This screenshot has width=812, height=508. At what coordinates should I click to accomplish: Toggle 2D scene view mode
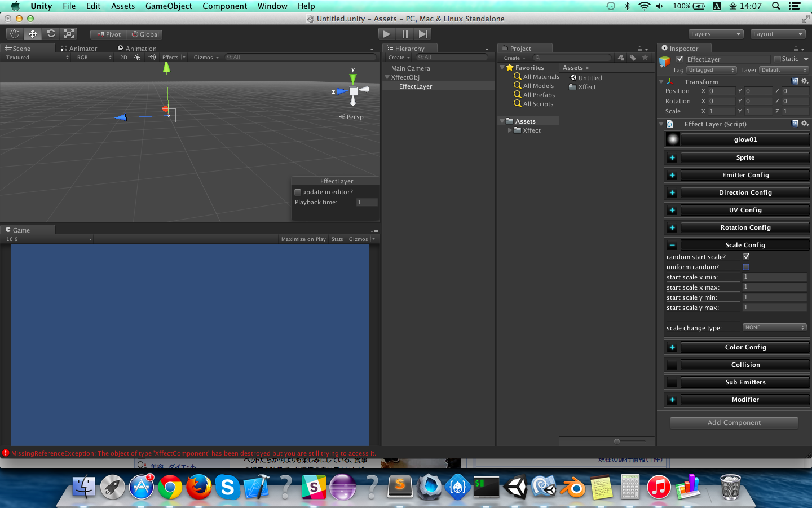(x=123, y=58)
